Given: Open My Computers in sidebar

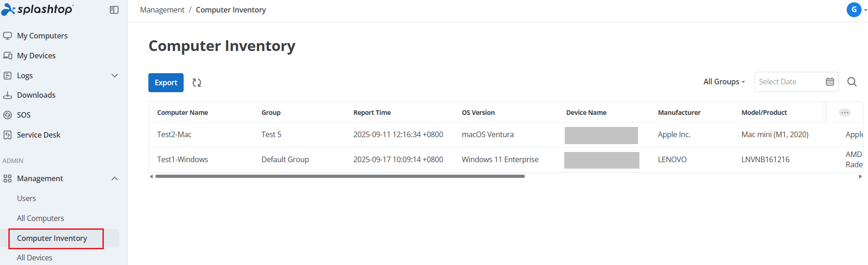Looking at the screenshot, I should coord(42,36).
